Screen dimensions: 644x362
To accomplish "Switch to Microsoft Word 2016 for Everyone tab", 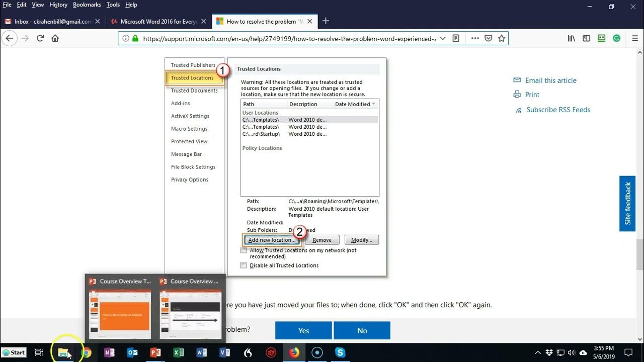I will tap(158, 22).
